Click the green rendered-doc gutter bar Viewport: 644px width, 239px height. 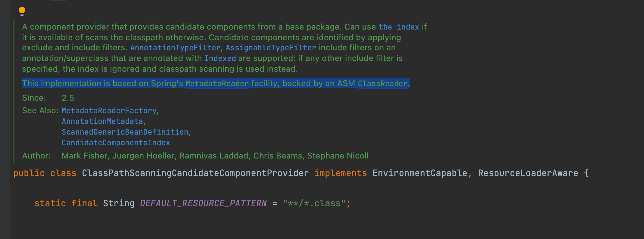[x=14, y=91]
